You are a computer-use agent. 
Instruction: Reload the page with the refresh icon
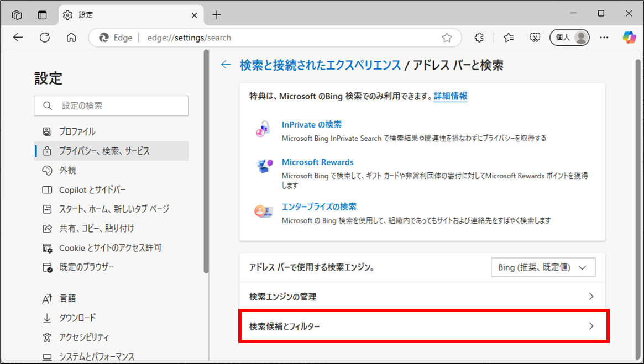click(x=45, y=38)
